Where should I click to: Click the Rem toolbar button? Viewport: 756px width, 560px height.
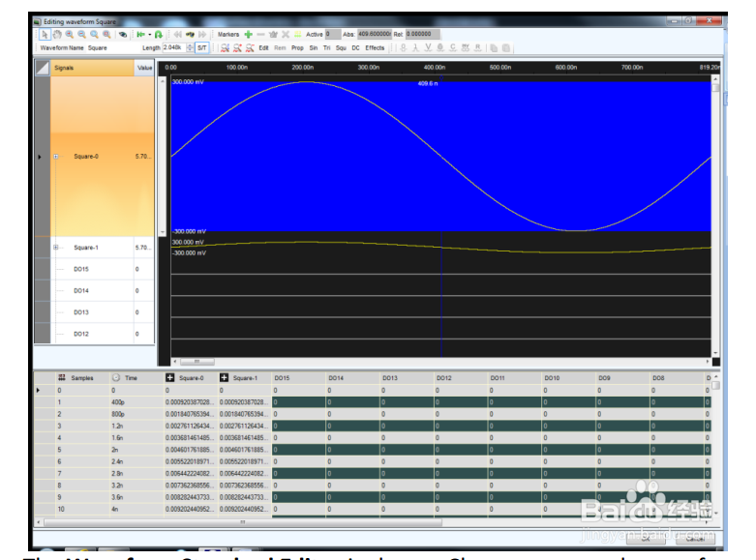280,47
